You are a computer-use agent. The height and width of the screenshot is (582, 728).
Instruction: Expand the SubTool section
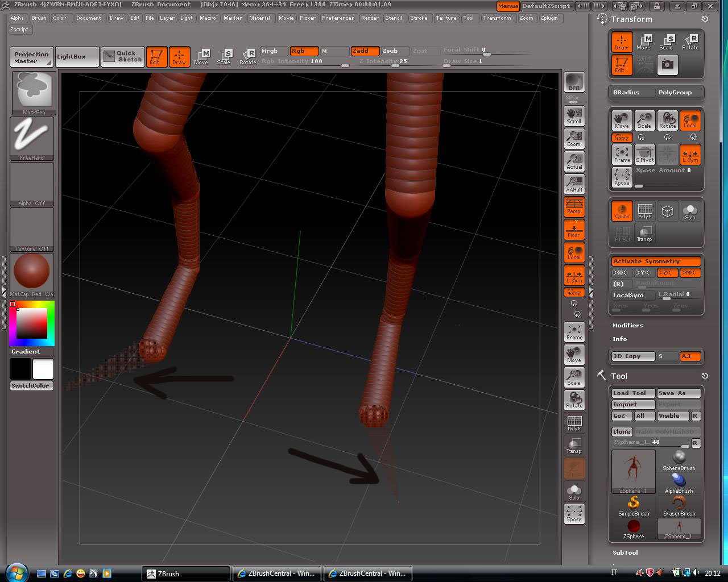624,552
